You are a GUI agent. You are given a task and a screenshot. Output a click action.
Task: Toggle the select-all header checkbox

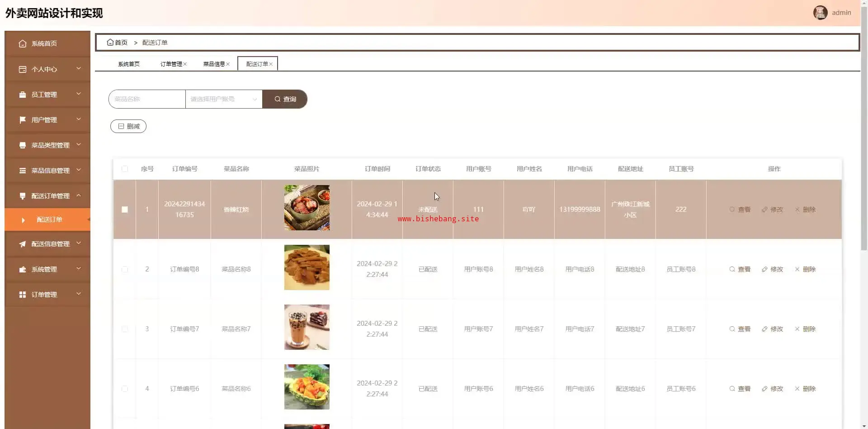pos(125,169)
